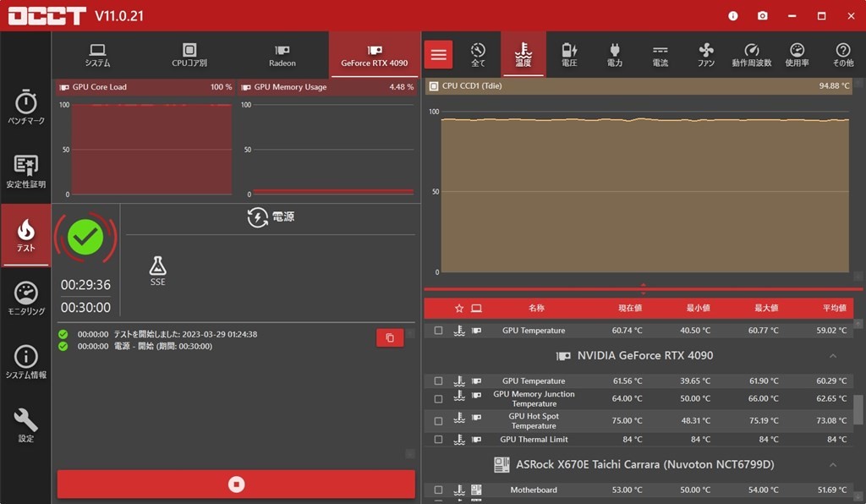Open the 設定 settings wrench icon
This screenshot has width=866, height=504.
click(x=26, y=425)
